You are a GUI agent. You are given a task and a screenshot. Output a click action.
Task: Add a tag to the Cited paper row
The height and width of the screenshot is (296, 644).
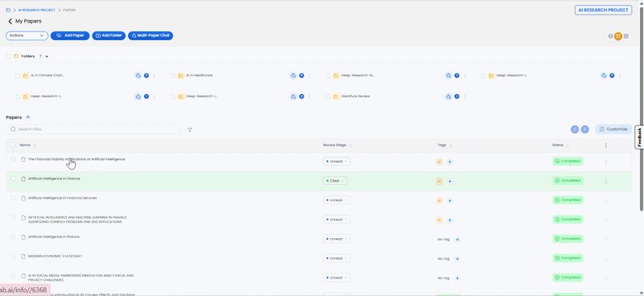coord(450,182)
